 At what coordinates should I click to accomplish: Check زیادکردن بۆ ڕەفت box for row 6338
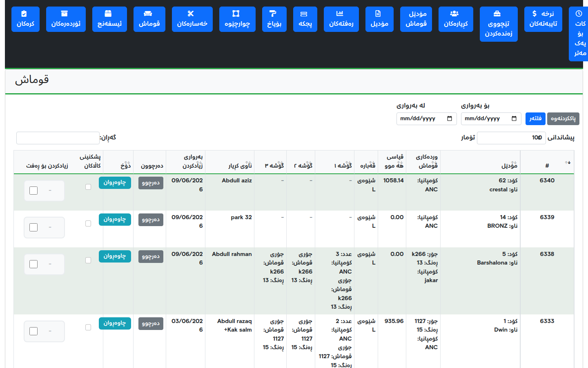[x=33, y=264]
